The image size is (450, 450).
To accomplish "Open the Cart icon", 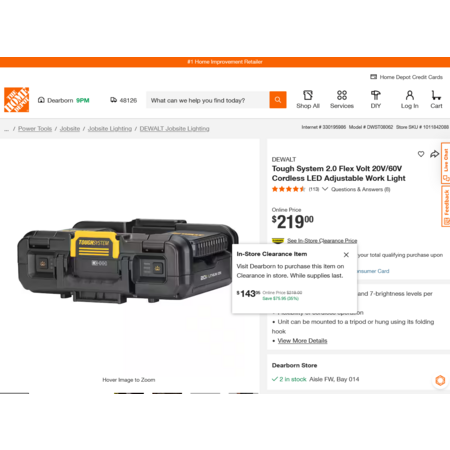I will pyautogui.click(x=436, y=100).
